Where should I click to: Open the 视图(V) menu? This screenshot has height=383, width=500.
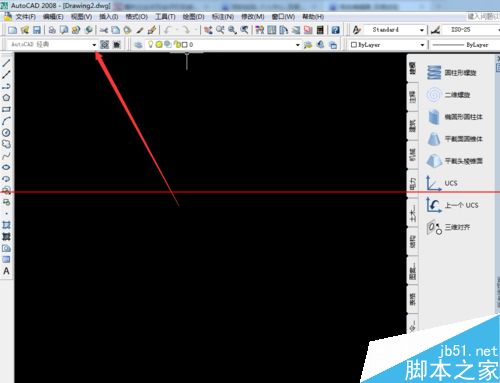tap(82, 17)
